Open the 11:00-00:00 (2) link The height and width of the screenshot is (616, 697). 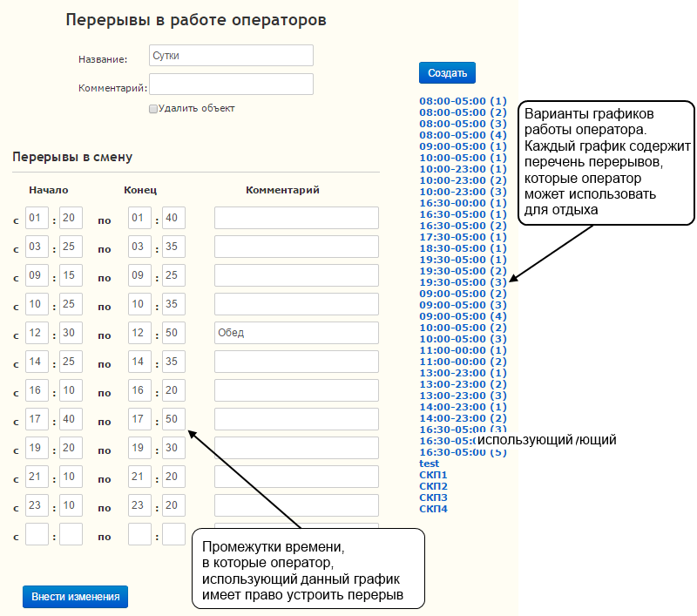click(x=464, y=362)
